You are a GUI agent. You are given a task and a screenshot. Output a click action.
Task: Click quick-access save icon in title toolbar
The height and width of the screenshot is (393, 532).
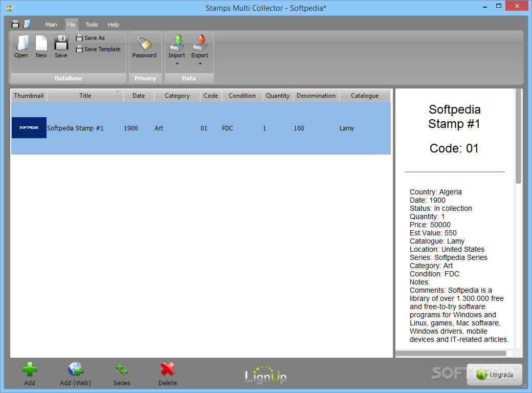(x=15, y=24)
